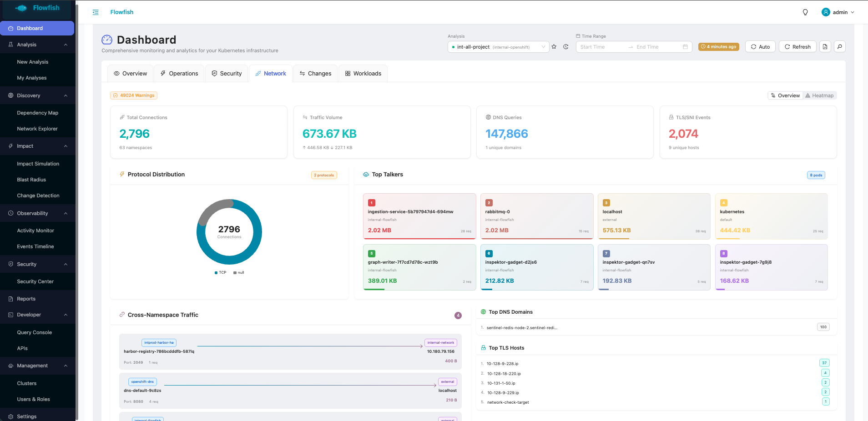
Task: Click the search magnifier icon button
Action: (x=840, y=46)
